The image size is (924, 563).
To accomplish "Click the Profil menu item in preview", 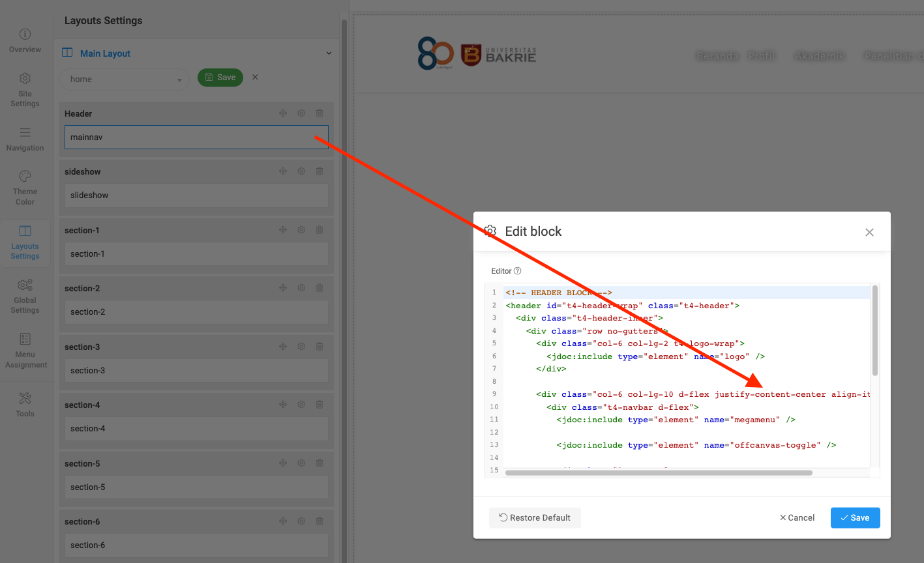I will coord(761,56).
